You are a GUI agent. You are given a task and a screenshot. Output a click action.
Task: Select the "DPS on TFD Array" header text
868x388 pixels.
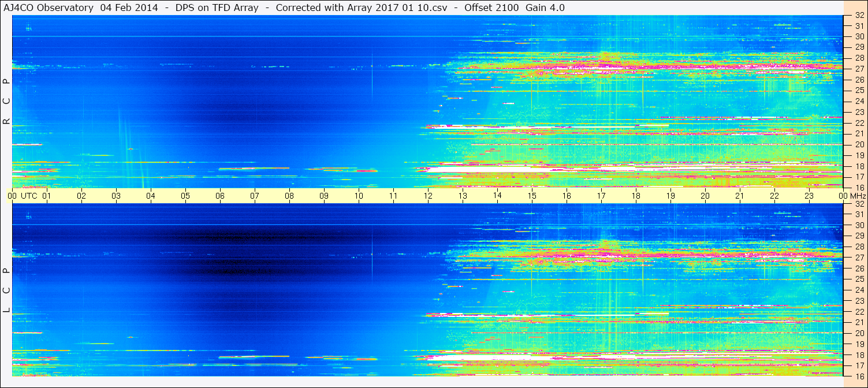(217, 8)
